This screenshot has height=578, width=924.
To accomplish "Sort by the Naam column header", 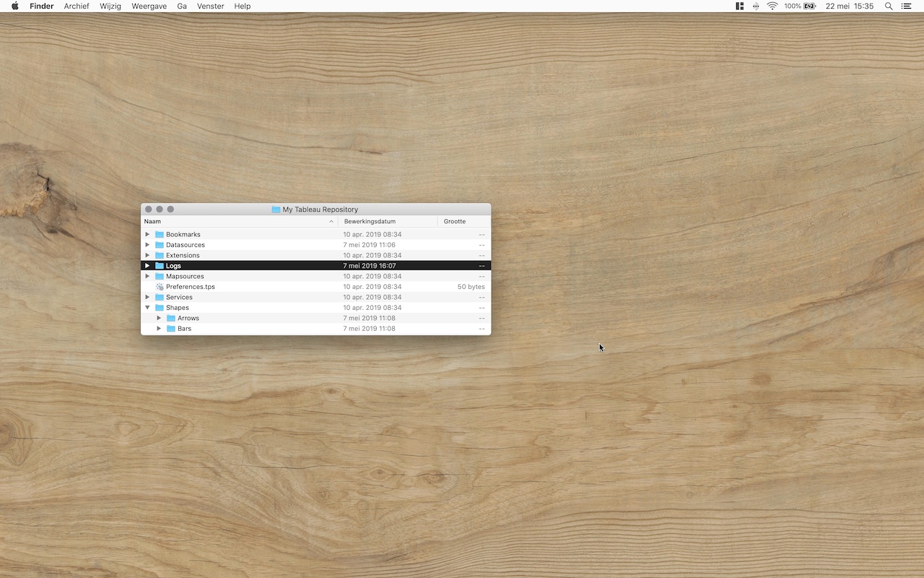I will point(239,221).
